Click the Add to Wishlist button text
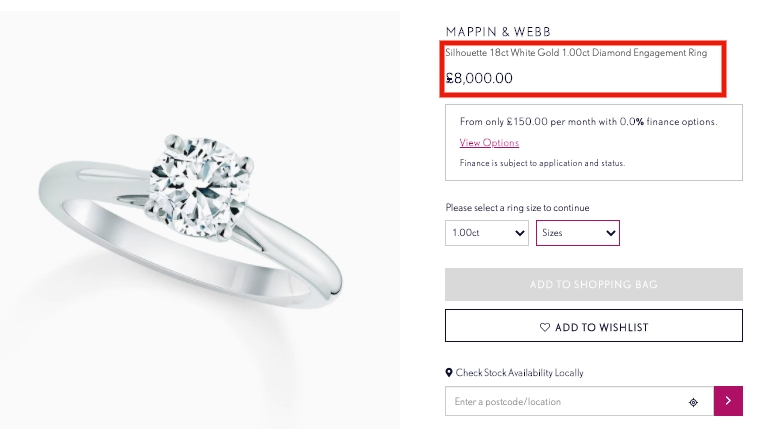Viewport: 777px width, 429px height. (x=602, y=327)
